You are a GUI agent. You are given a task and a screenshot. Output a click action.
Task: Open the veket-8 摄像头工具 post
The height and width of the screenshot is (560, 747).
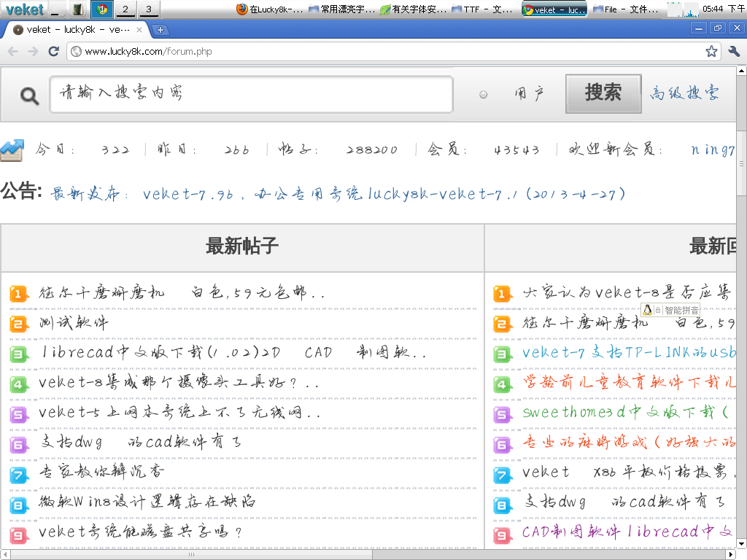point(178,382)
